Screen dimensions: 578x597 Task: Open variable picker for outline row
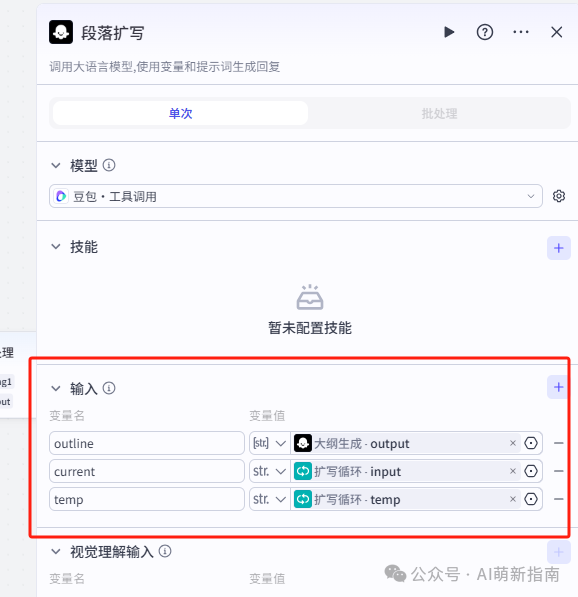[531, 443]
